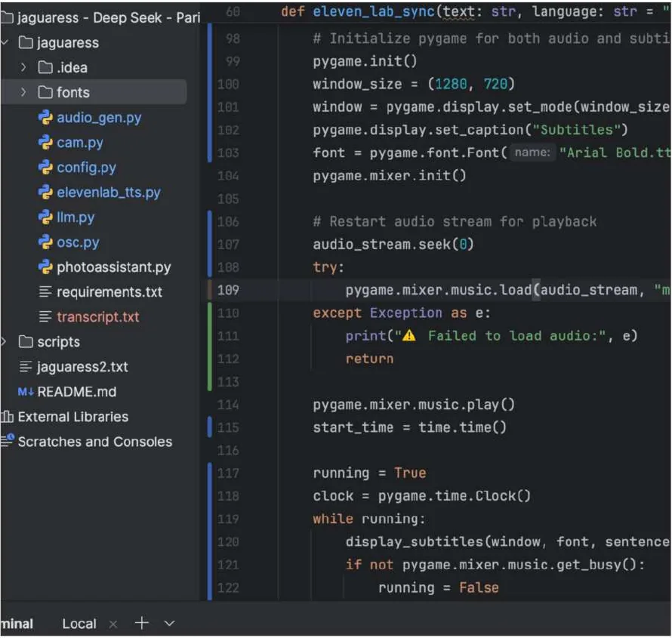Click the .idea folder icon
This screenshot has height=638, width=672.
point(45,67)
